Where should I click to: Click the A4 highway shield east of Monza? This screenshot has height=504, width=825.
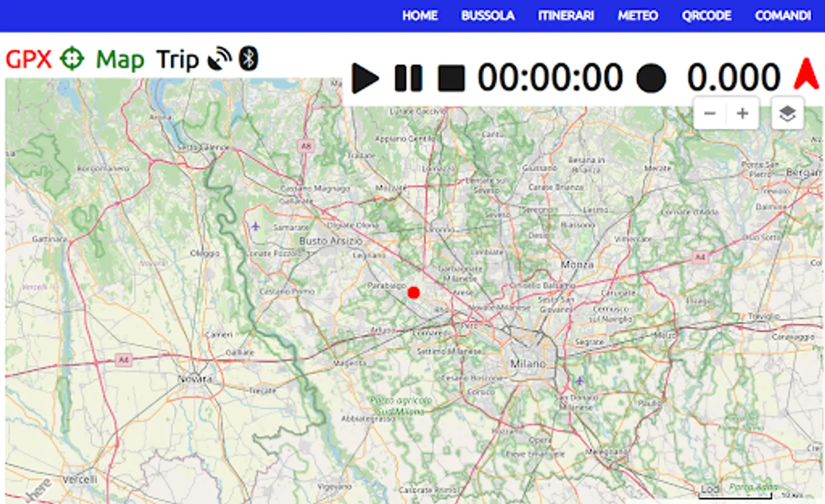[x=700, y=256]
